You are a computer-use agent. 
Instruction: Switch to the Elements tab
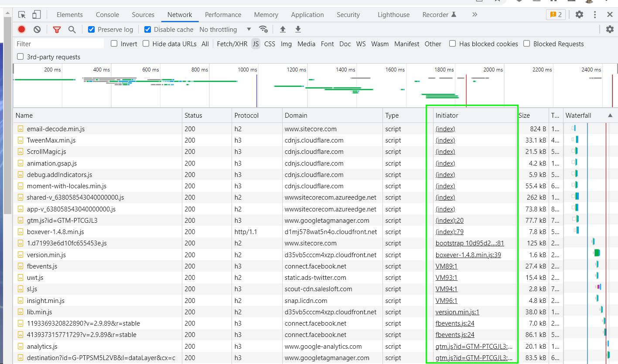(x=70, y=15)
